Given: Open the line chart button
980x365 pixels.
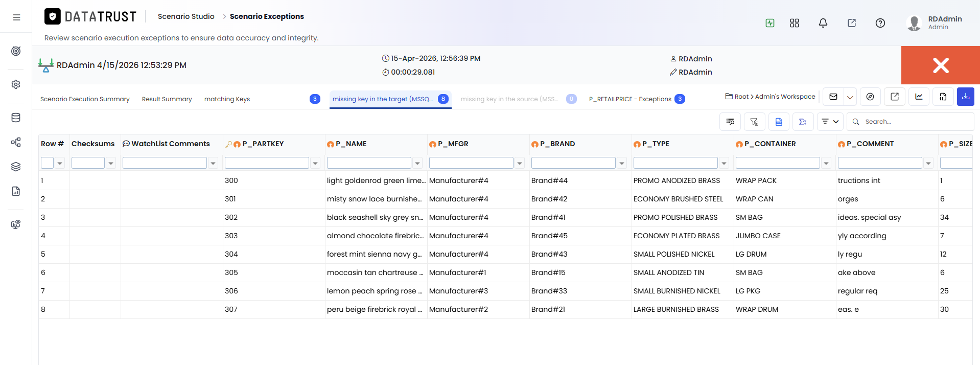Looking at the screenshot, I should pyautogui.click(x=919, y=97).
